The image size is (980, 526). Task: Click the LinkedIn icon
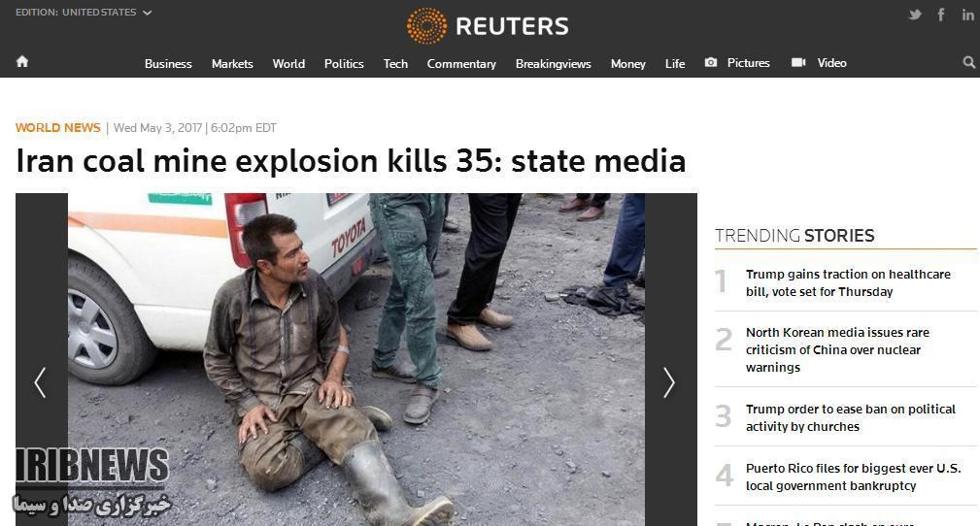click(967, 15)
